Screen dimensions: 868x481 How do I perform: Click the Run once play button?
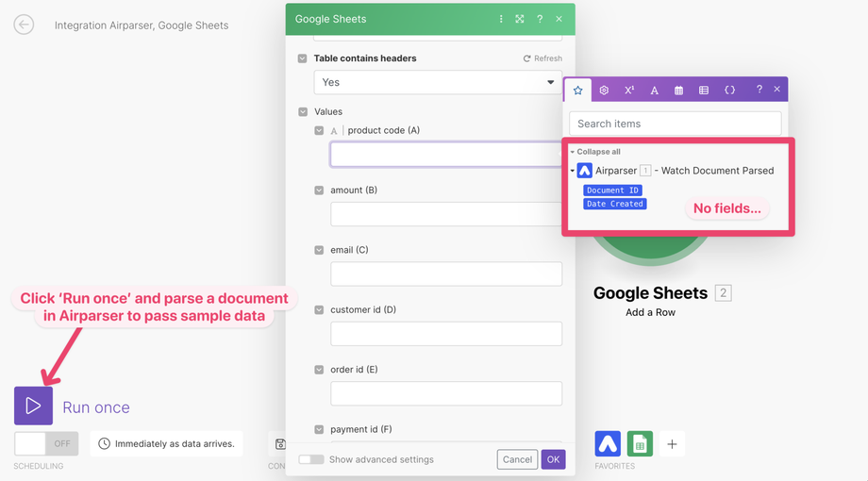coord(33,406)
